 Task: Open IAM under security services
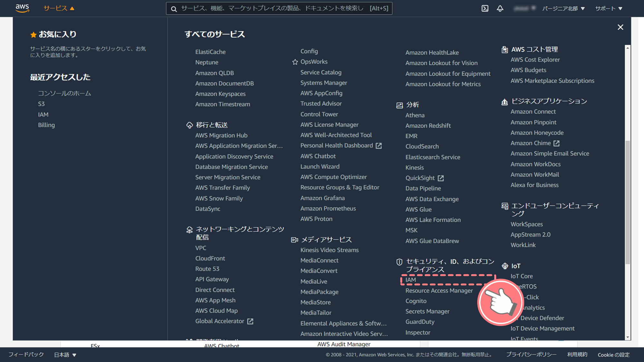click(411, 280)
